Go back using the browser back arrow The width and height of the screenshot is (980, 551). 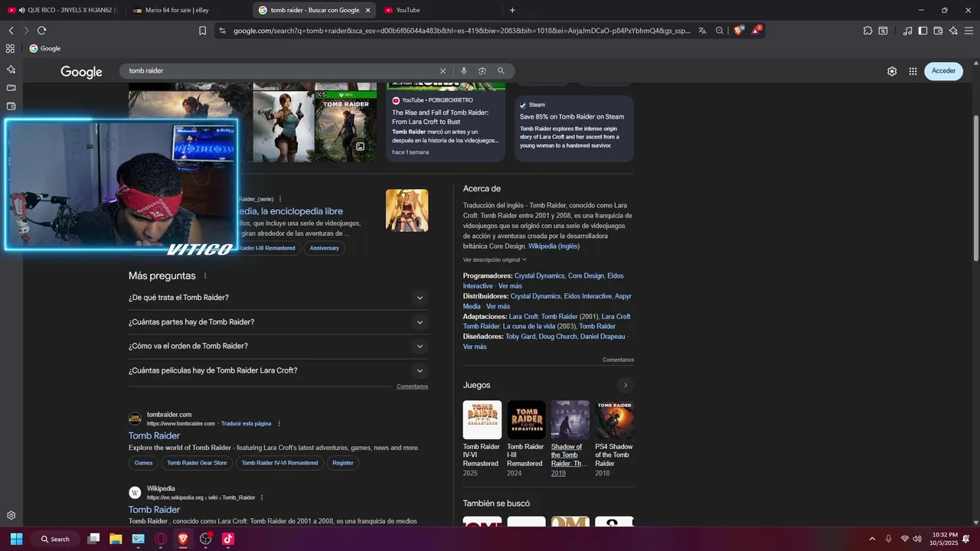coord(11,31)
